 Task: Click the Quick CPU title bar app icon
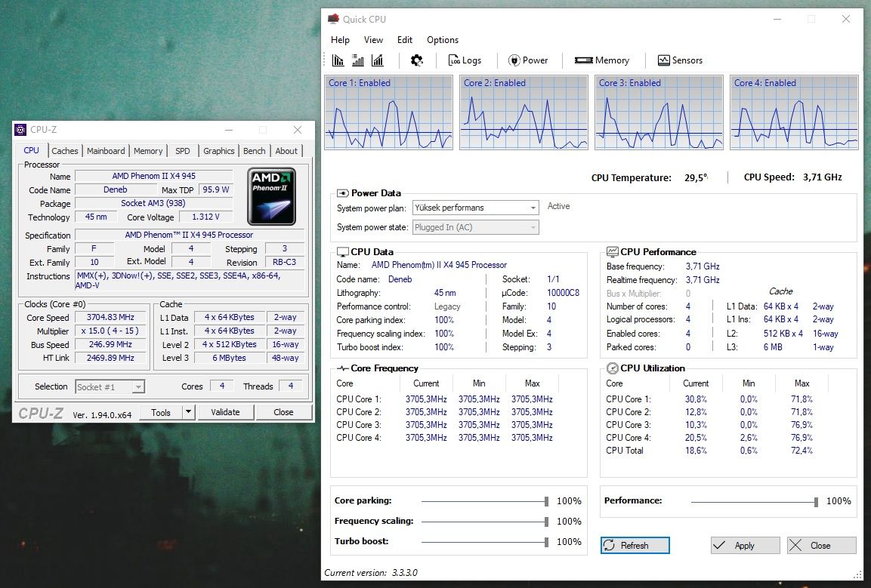[x=333, y=19]
